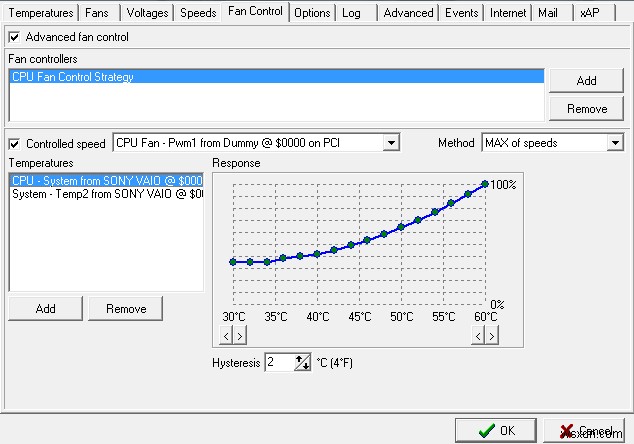This screenshot has height=444, width=634.
Task: Click the Hysteresis value field
Action: pos(279,362)
